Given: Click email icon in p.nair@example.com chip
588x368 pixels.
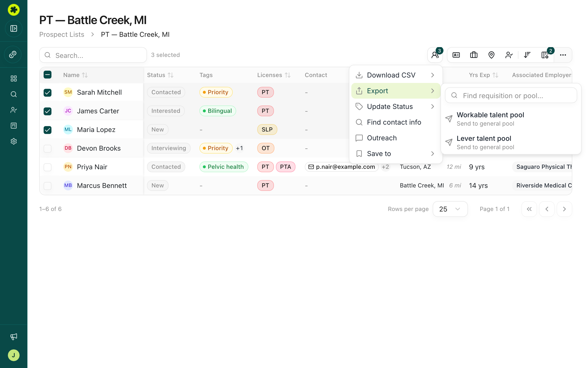Looking at the screenshot, I should (311, 167).
